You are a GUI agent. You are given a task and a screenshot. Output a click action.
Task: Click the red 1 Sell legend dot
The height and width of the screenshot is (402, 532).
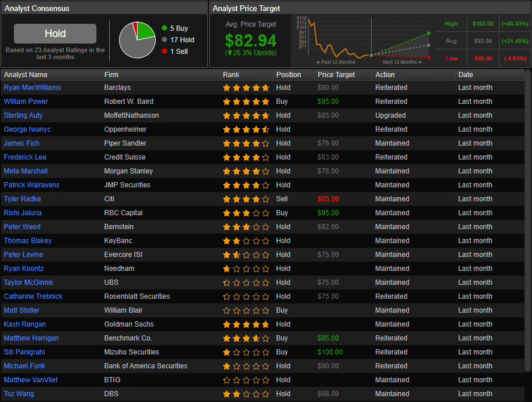(x=164, y=51)
